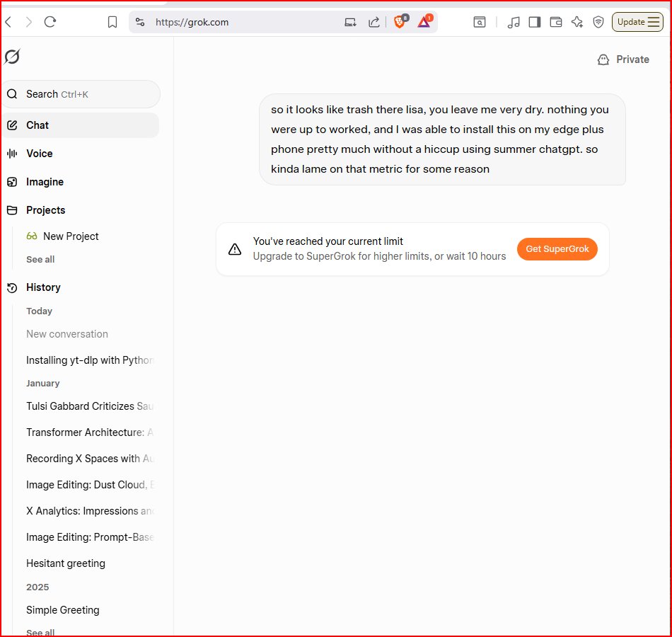Click the share page icon
Viewport: 672px width, 637px height.
click(x=373, y=23)
